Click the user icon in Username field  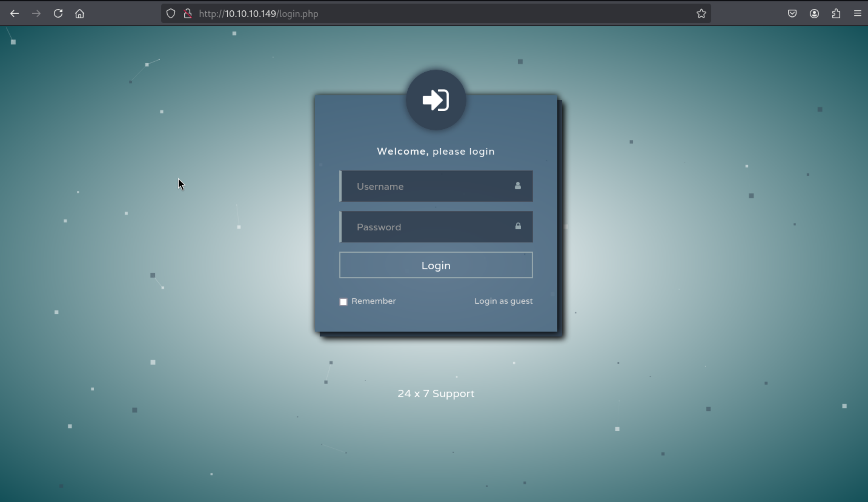point(518,186)
